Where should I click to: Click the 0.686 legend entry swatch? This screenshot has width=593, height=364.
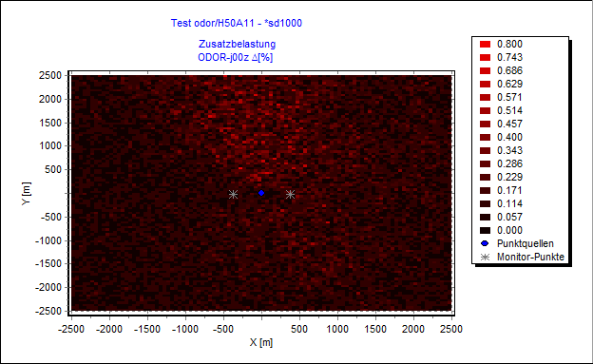(x=486, y=70)
